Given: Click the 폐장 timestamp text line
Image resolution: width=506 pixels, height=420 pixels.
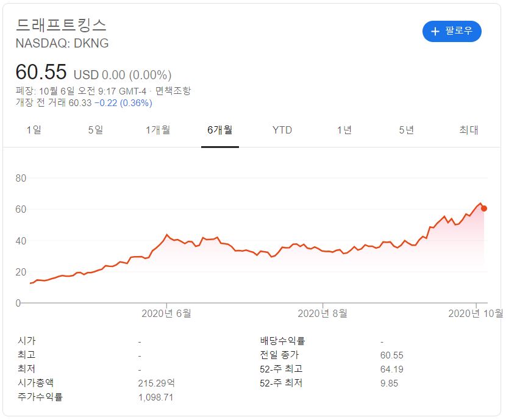Looking at the screenshot, I should pyautogui.click(x=81, y=91).
